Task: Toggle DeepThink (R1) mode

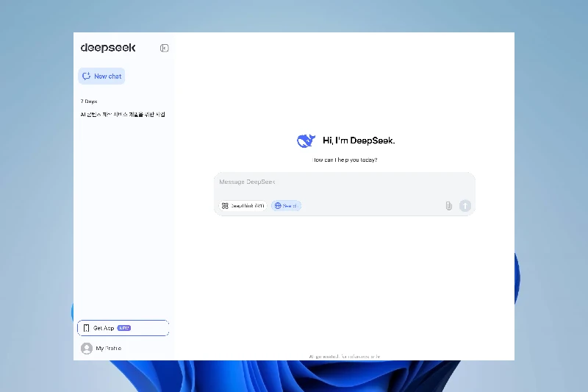Action: [x=243, y=206]
